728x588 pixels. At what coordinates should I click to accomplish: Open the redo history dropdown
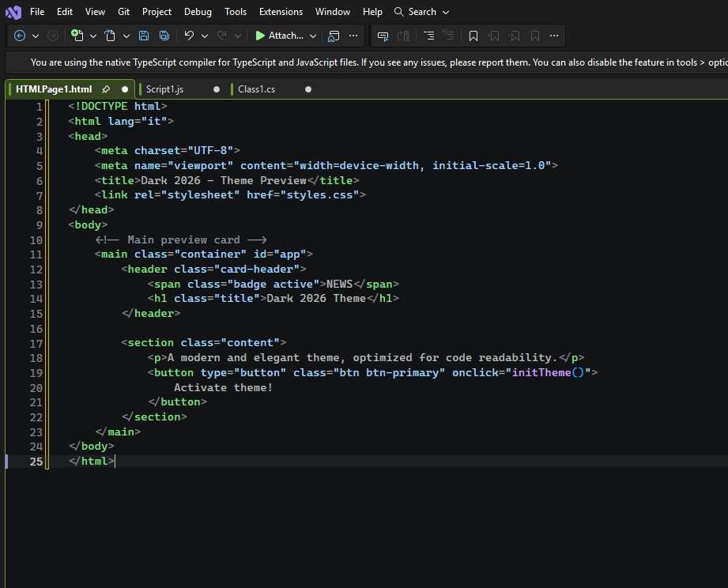tap(238, 36)
